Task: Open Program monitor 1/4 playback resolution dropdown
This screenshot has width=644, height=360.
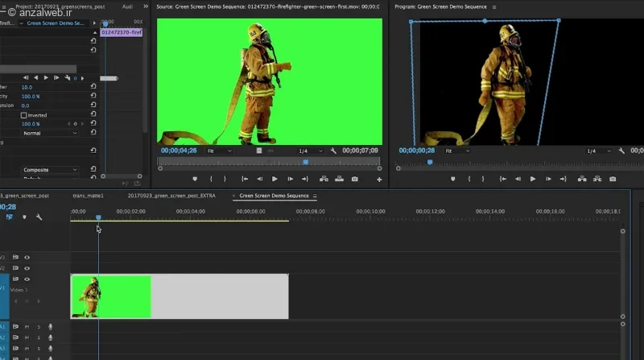Action: pyautogui.click(x=598, y=151)
